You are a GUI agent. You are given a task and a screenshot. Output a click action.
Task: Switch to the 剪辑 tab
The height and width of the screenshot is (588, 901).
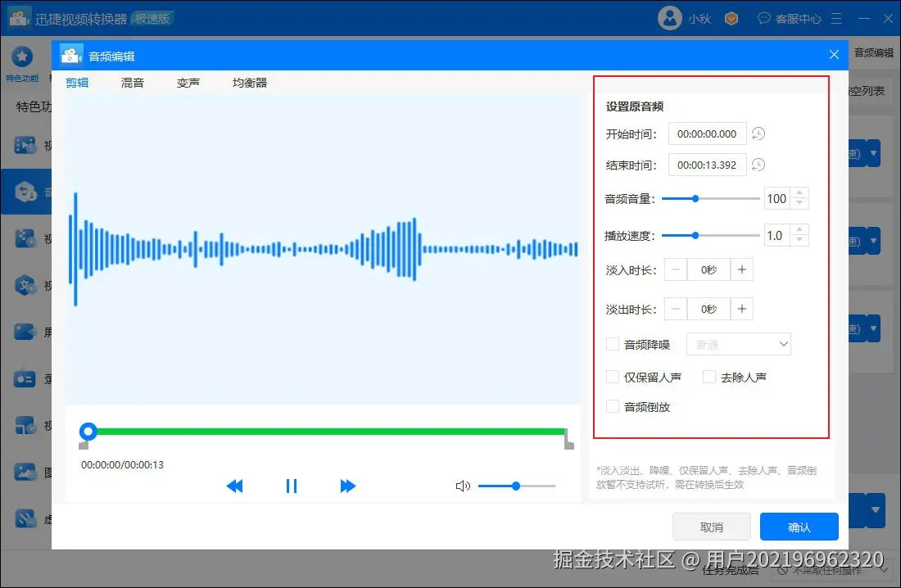point(77,83)
